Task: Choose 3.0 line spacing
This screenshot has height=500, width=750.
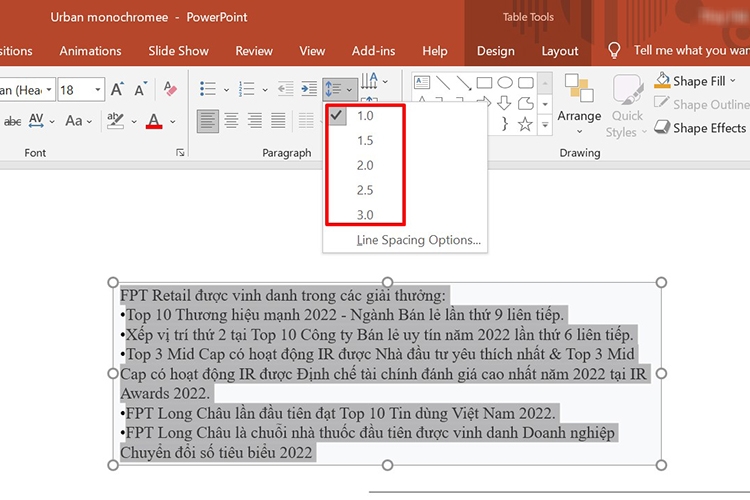Action: click(365, 214)
